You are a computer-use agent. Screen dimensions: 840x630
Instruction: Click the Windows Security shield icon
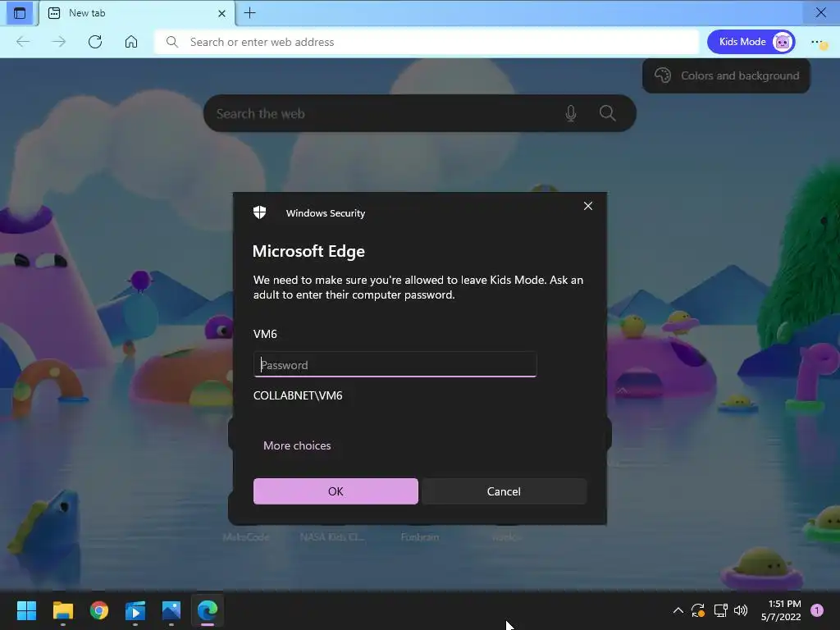coord(260,212)
